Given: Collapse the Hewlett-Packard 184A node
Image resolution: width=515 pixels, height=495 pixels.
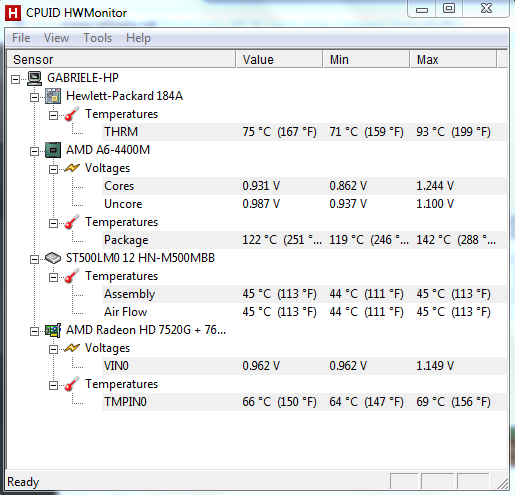Looking at the screenshot, I should point(34,97).
